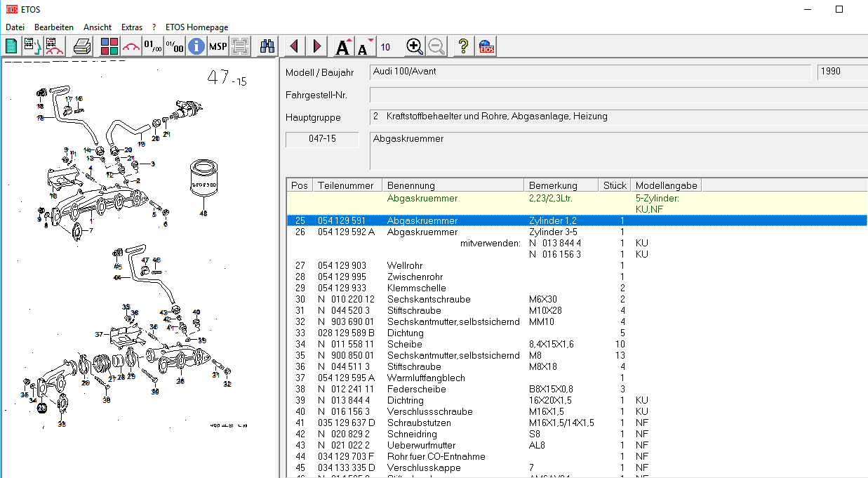Screen dimensions: 868x478
Task: Go to next page with right red arrow
Action: point(317,47)
